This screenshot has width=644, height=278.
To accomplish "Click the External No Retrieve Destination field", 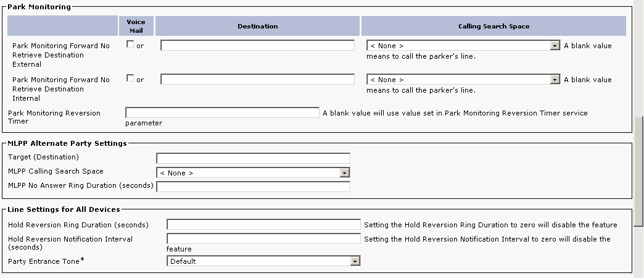I will 257,45.
